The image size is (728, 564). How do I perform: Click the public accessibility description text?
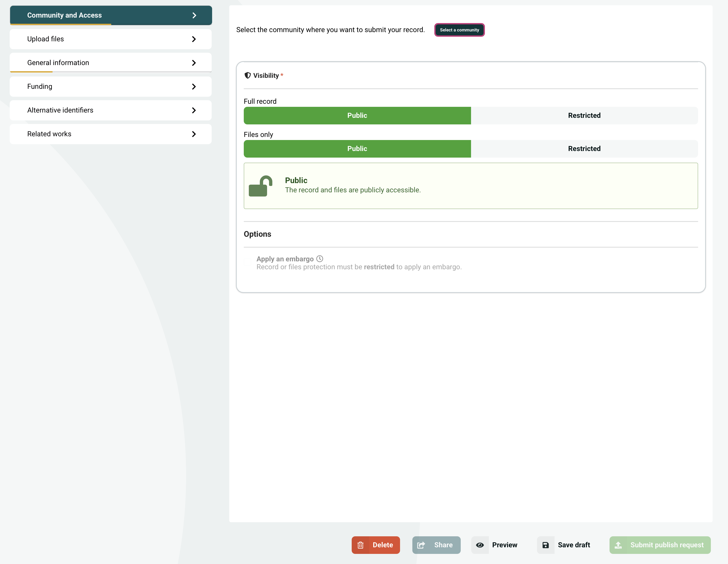pos(353,190)
